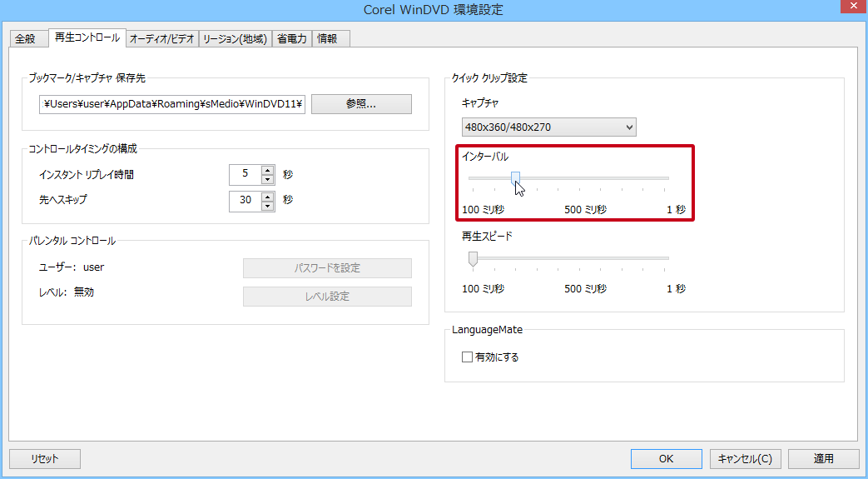This screenshot has height=479, width=868.
Task: Open the リージョン(地域) tab
Action: point(236,39)
